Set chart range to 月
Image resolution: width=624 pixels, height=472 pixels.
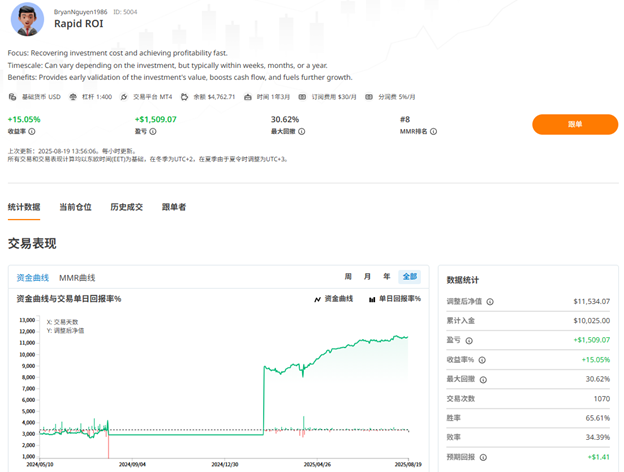(367, 277)
